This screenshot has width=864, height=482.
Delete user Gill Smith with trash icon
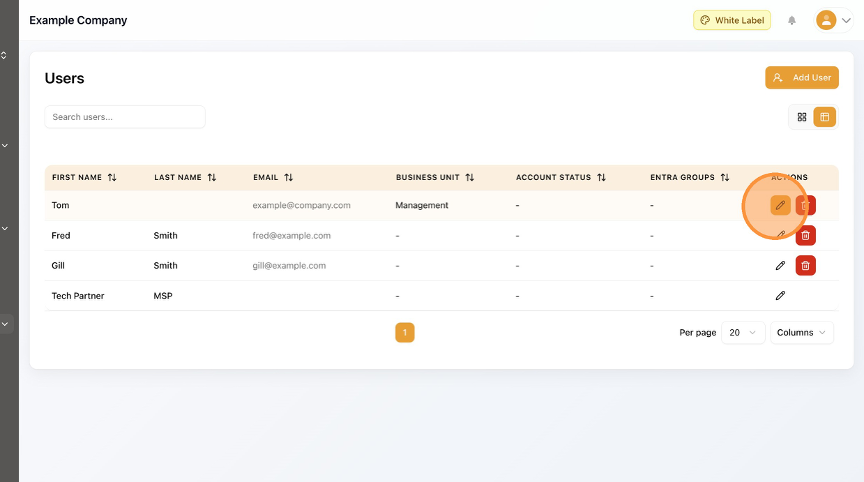(805, 265)
